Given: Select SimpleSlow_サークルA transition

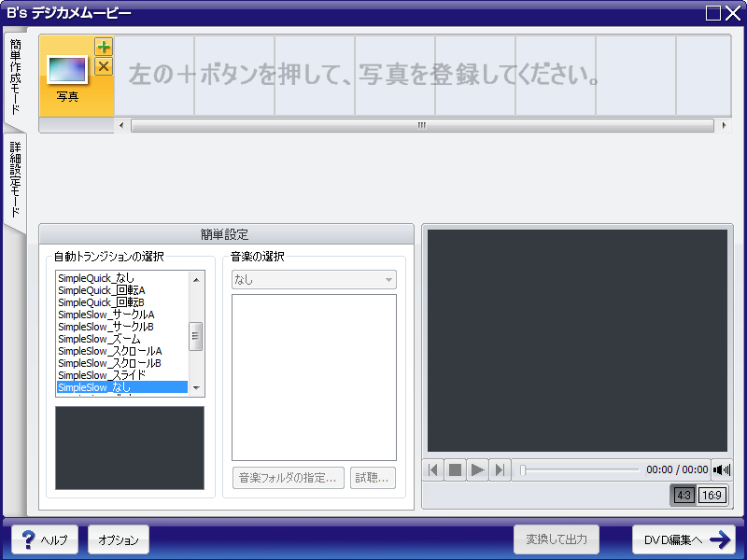Looking at the screenshot, I should [122, 315].
